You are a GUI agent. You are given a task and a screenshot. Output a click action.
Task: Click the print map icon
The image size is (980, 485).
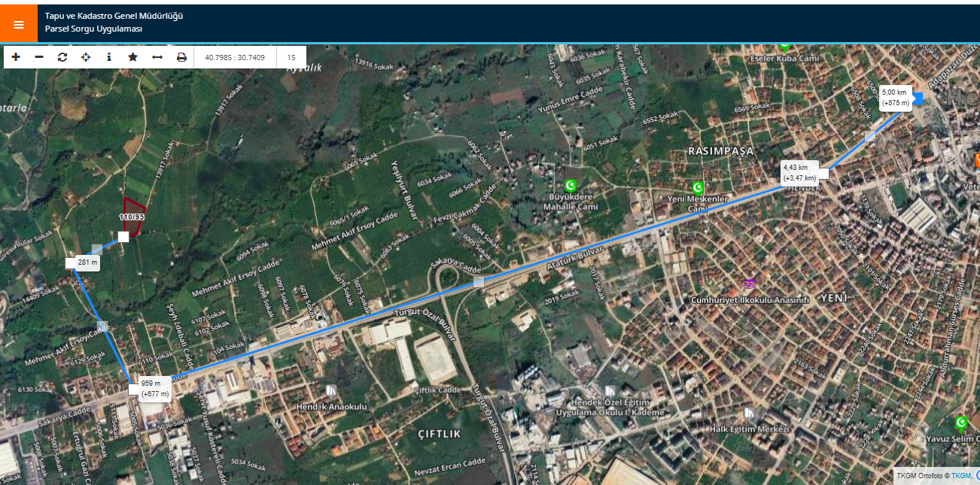tap(181, 57)
